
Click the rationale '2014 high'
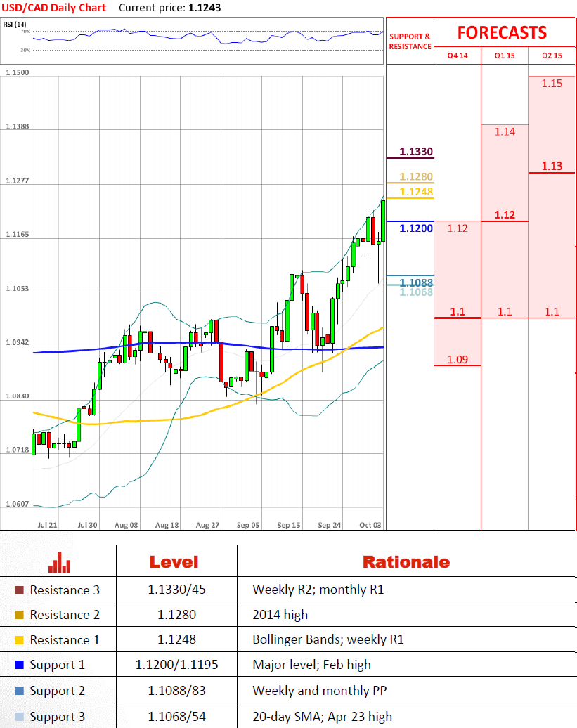pyautogui.click(x=280, y=615)
